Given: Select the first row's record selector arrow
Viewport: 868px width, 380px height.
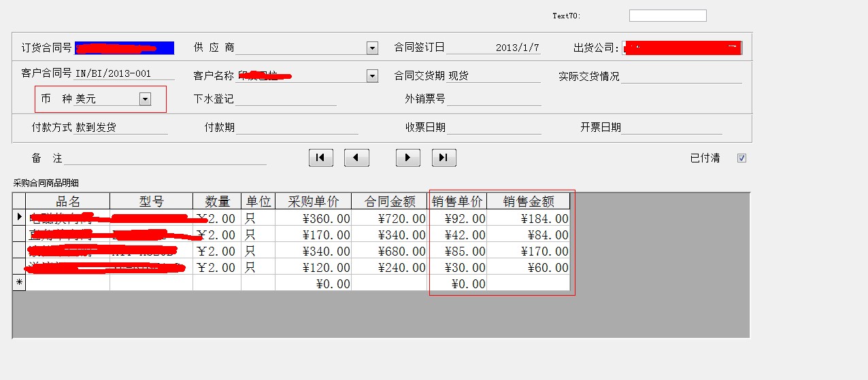Looking at the screenshot, I should [x=19, y=218].
